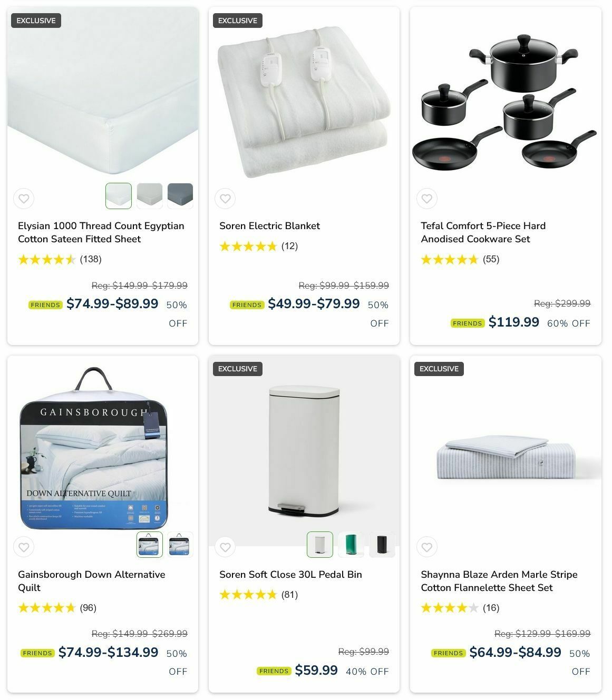Open Elysian 1000 Thread Count Fitted Sheet
This screenshot has width=612, height=700.
point(101,232)
